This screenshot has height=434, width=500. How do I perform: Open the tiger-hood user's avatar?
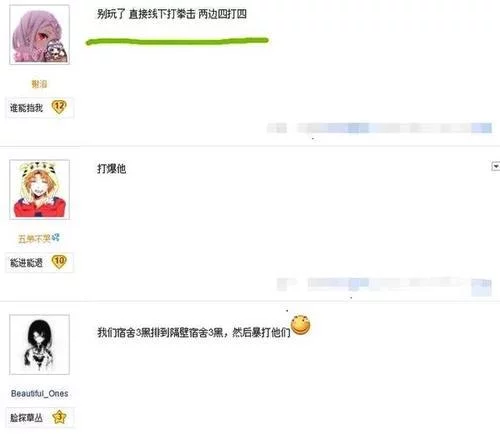point(40,189)
